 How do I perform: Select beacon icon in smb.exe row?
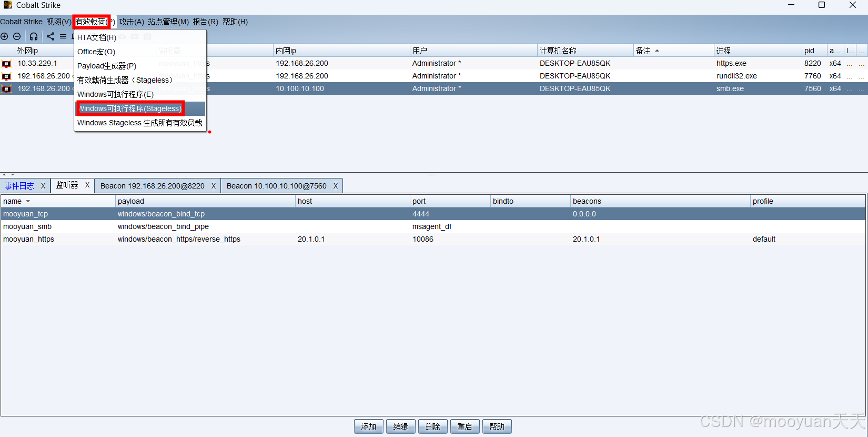(x=6, y=89)
